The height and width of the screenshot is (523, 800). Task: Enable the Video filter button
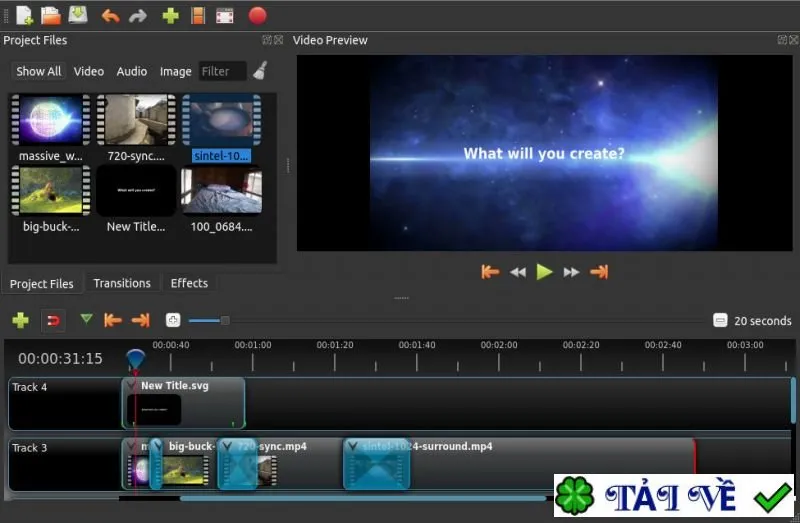(x=89, y=71)
